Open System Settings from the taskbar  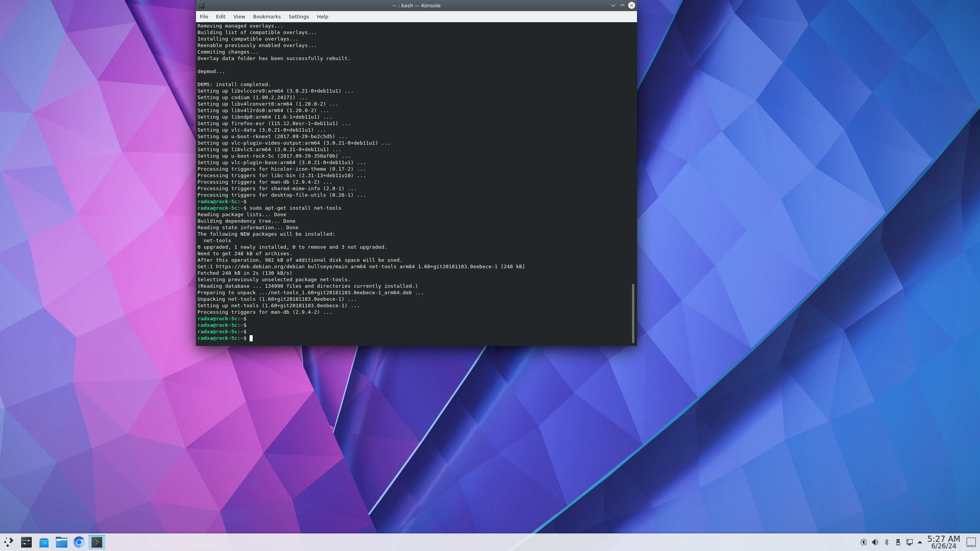click(x=26, y=542)
